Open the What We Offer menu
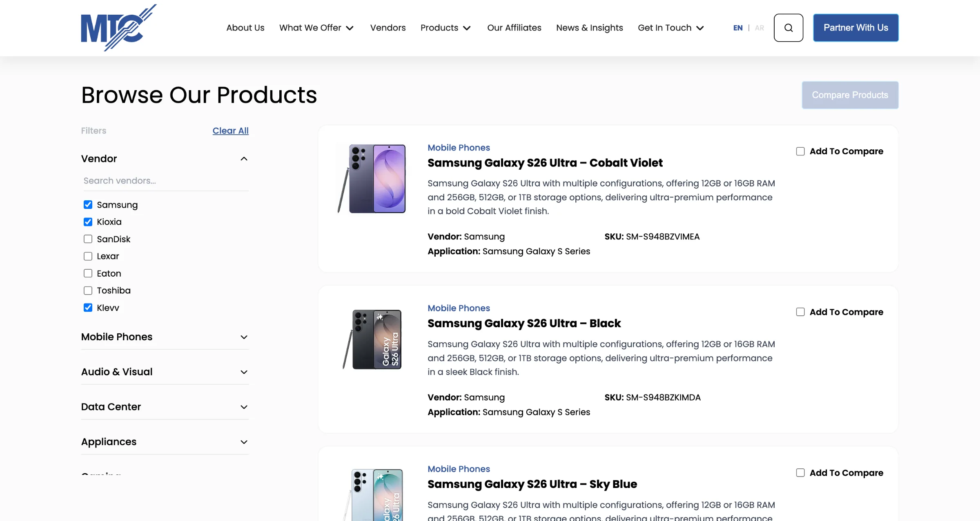Screen dimensions: 980x521 (316, 28)
